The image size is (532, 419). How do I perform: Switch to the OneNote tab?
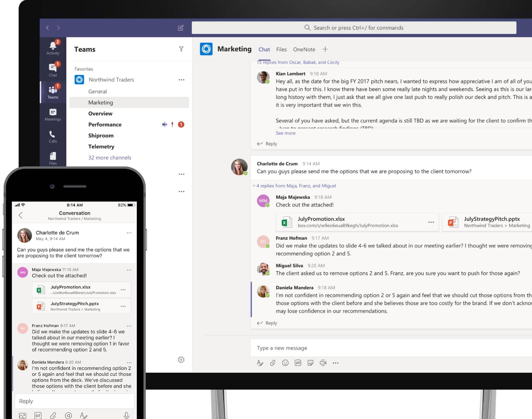point(304,50)
